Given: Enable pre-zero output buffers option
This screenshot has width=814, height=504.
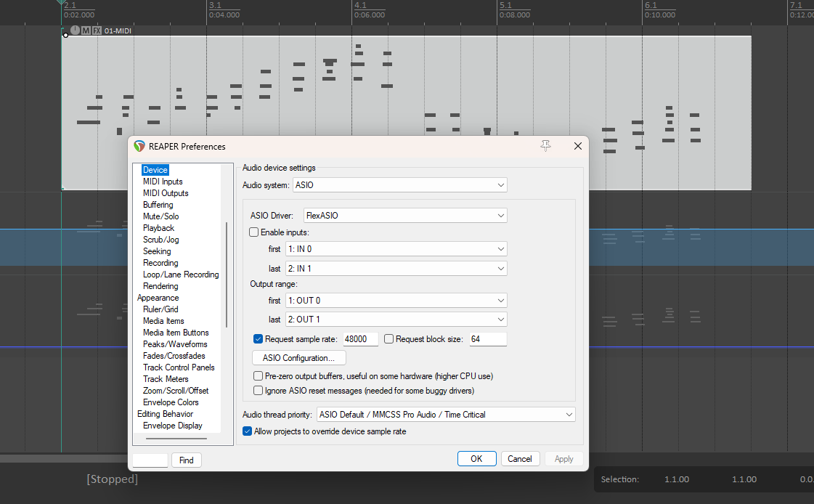Looking at the screenshot, I should click(258, 376).
